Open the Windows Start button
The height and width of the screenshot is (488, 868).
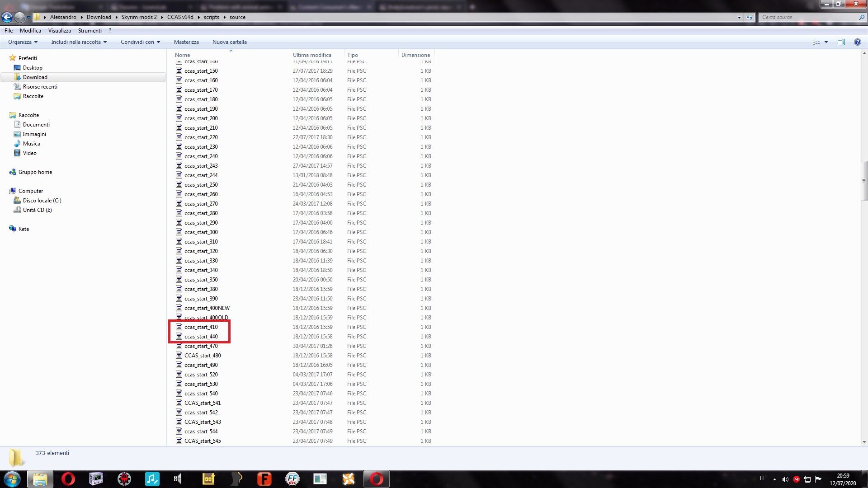12,479
